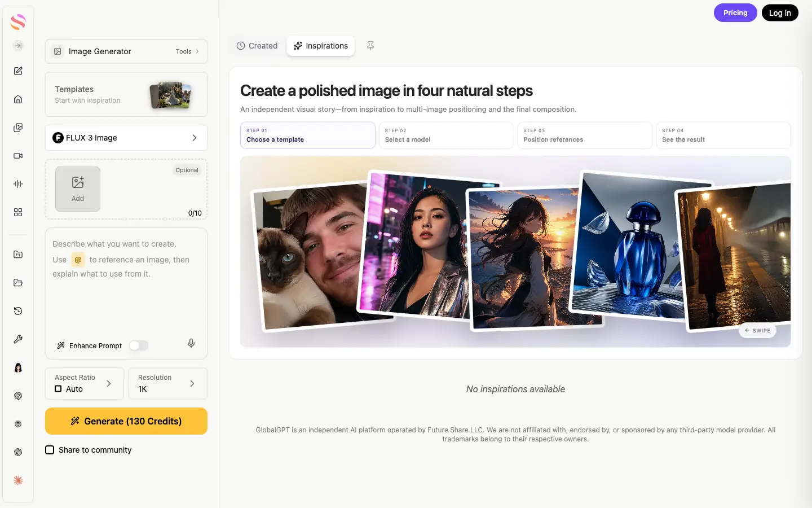Screen dimensions: 812x508
Task: Activate the microphone for voice prompt
Action: click(191, 343)
